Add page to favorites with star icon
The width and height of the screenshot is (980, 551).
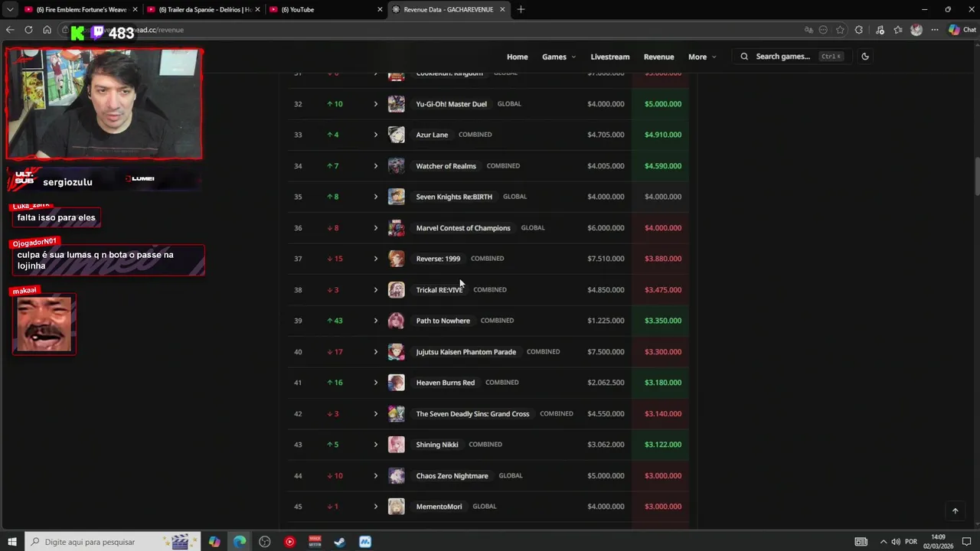pyautogui.click(x=841, y=30)
